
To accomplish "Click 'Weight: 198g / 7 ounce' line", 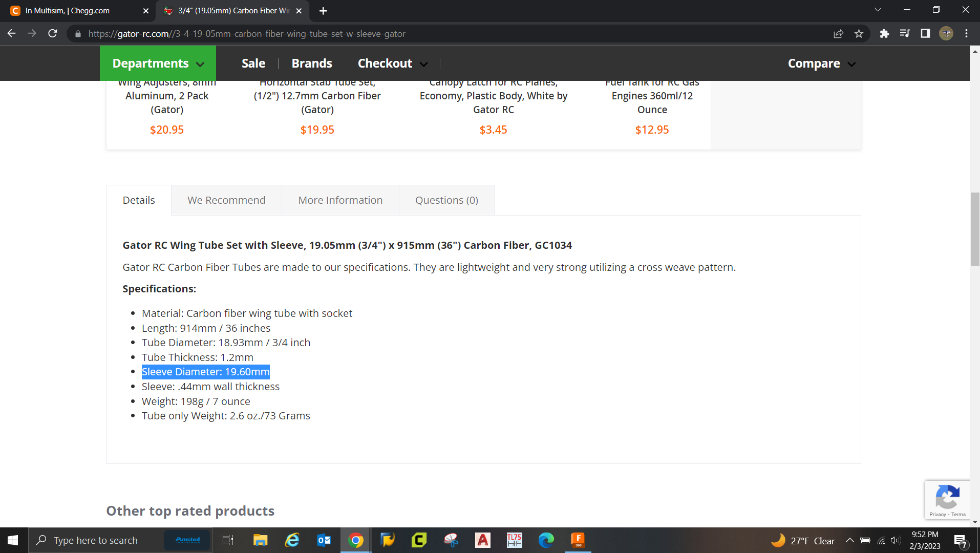I will 196,401.
